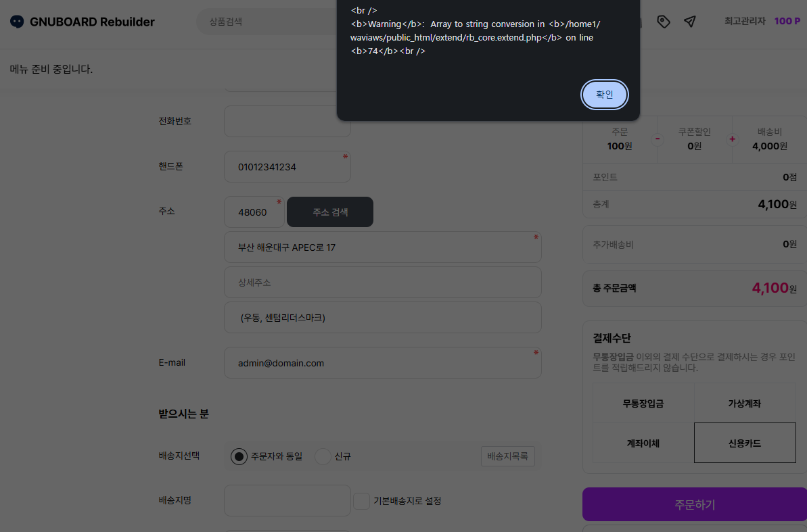Click the 상세주소 address input field
Screen dimensions: 807x532
pos(382,283)
